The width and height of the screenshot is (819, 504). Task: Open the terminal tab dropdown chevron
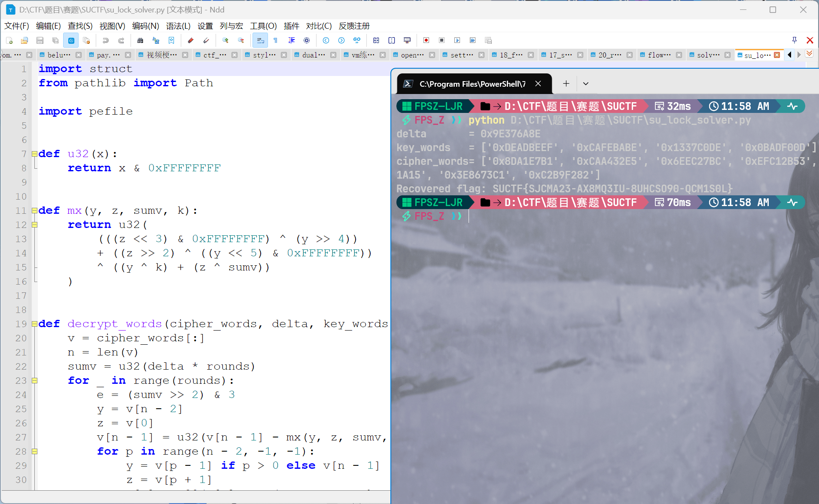coord(585,84)
